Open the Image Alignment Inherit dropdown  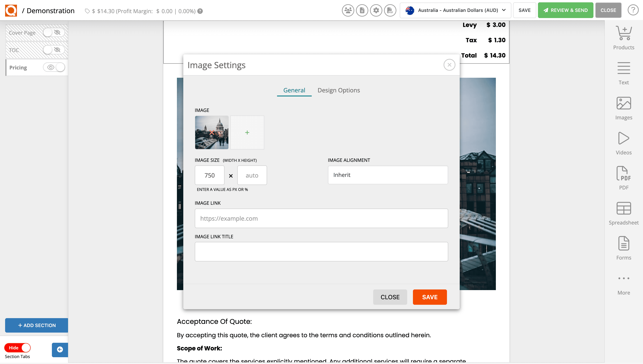click(x=387, y=175)
